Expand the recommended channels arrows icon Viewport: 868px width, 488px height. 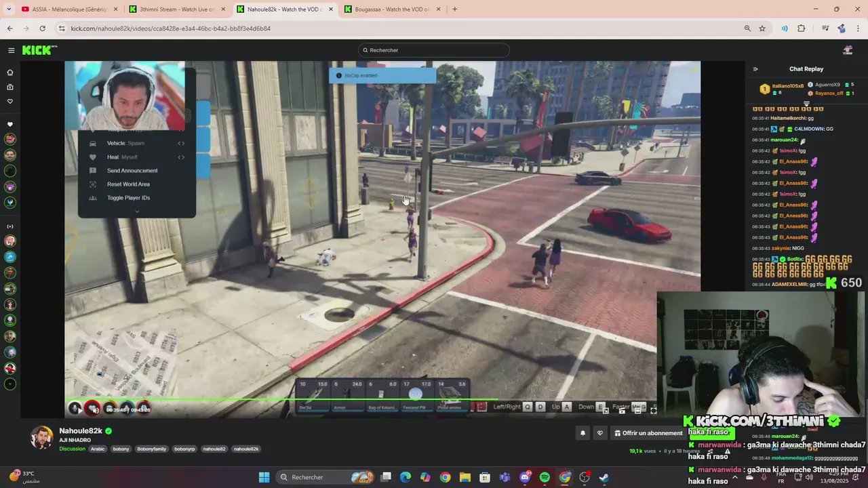10,226
